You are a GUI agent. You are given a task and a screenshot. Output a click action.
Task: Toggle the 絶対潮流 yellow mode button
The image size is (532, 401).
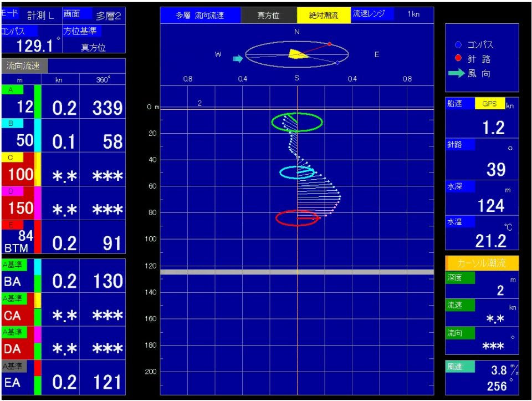tap(324, 16)
